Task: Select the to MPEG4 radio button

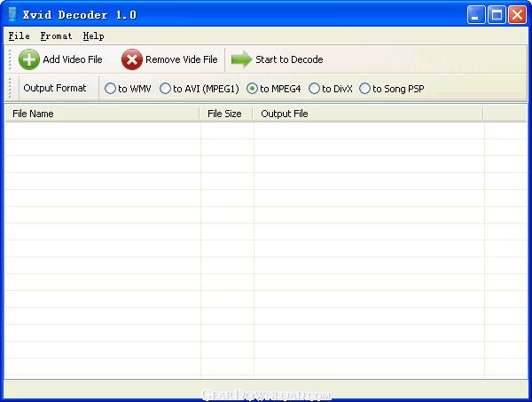Action: point(252,89)
